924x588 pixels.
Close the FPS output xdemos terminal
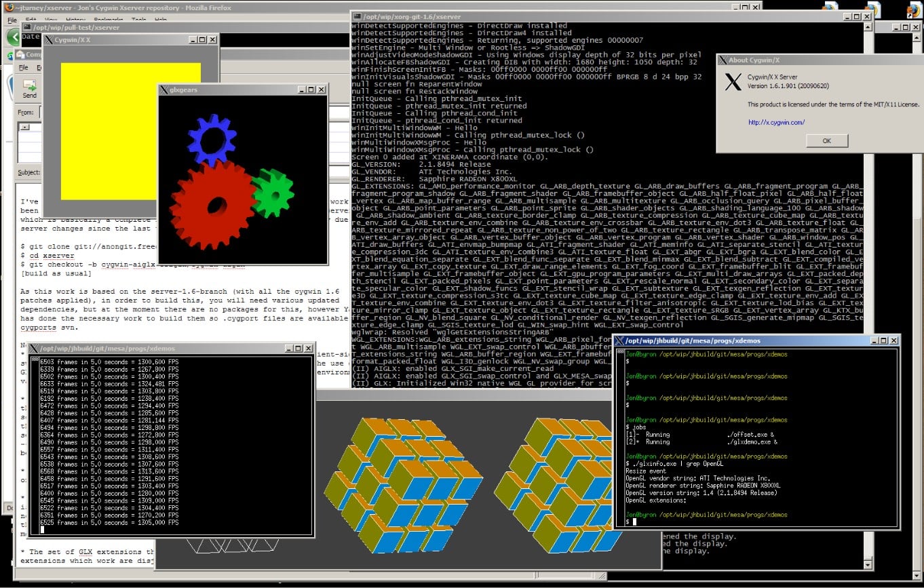point(310,349)
